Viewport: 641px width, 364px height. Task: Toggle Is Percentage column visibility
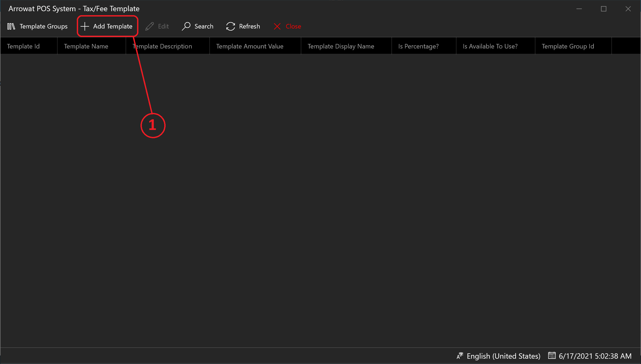[x=418, y=46]
